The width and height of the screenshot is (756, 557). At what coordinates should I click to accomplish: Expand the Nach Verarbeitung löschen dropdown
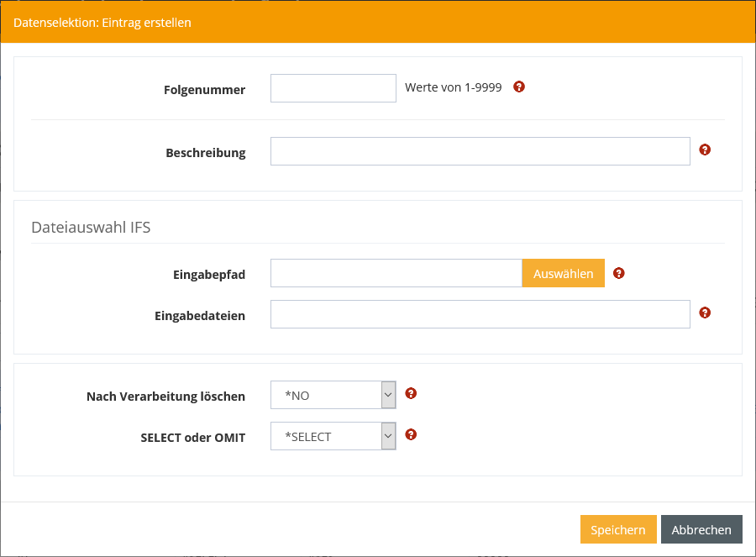tap(333, 395)
